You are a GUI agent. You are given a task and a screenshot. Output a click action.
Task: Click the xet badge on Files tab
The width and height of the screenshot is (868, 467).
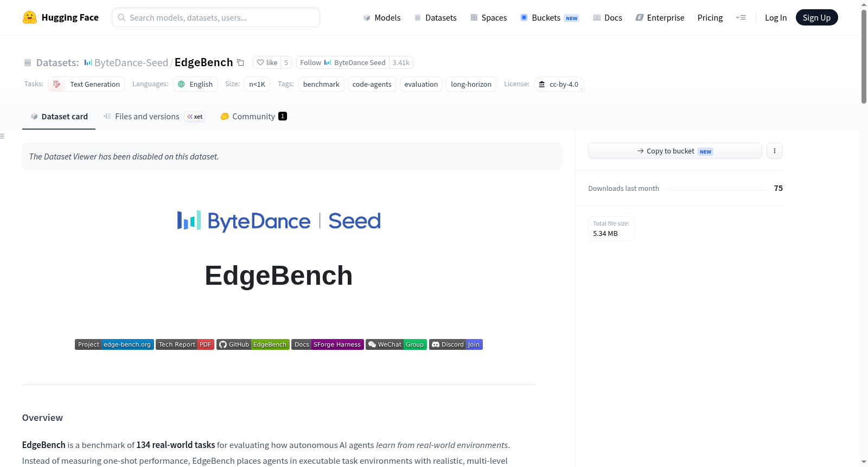[x=195, y=117]
